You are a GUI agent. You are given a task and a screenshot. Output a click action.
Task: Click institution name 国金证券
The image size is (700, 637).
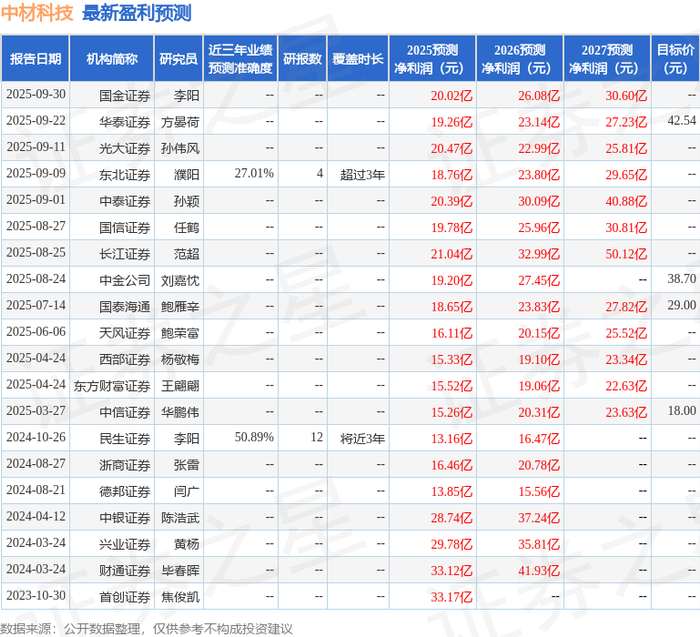(x=125, y=96)
